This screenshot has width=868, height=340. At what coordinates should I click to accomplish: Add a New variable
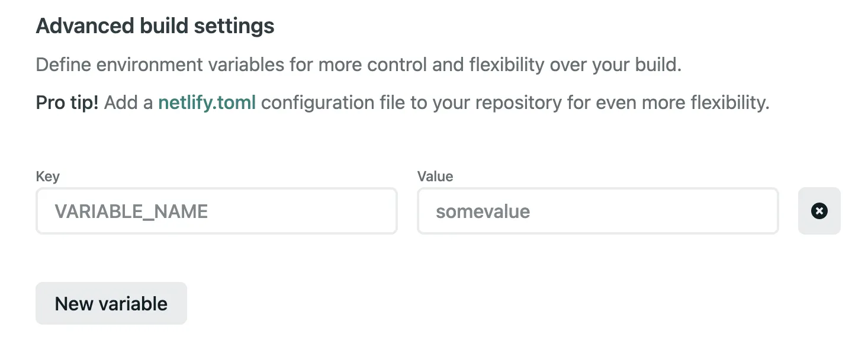[111, 303]
